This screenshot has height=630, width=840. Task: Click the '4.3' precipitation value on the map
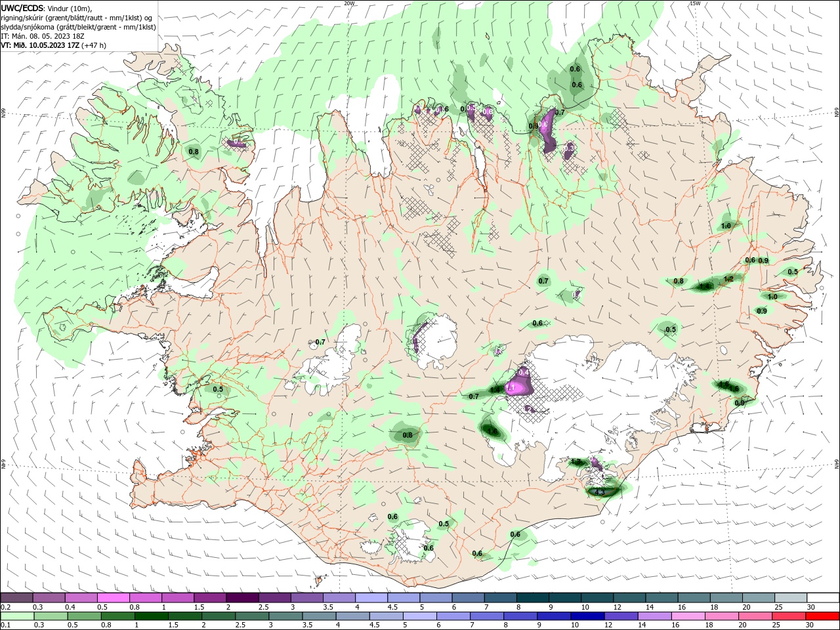[x=598, y=492]
